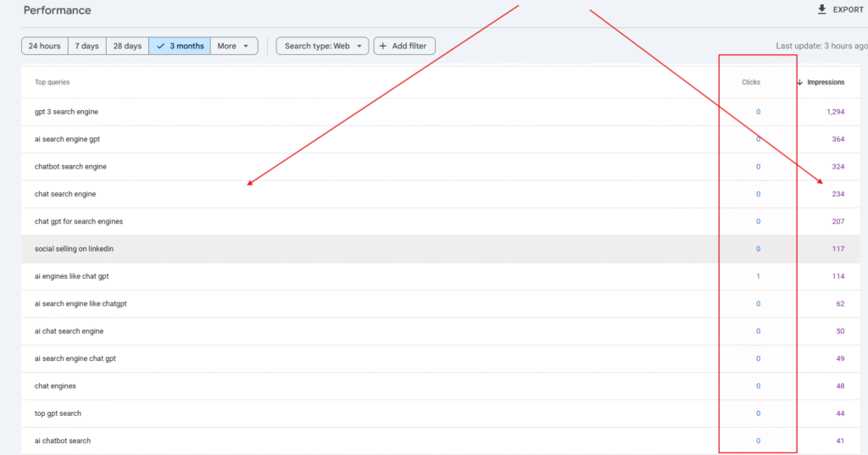Click the 1,294 impressions value

point(835,112)
